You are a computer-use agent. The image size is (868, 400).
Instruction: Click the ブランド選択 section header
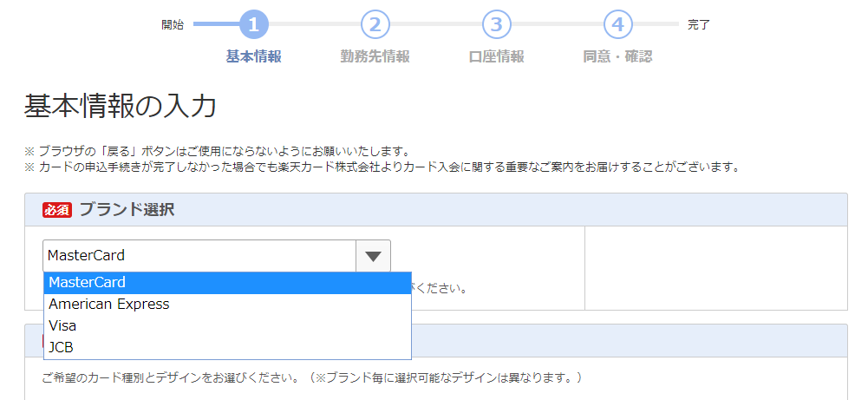[x=127, y=210]
